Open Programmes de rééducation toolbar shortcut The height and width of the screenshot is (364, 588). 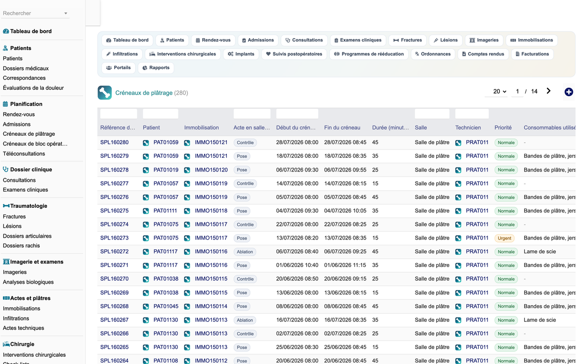click(369, 54)
